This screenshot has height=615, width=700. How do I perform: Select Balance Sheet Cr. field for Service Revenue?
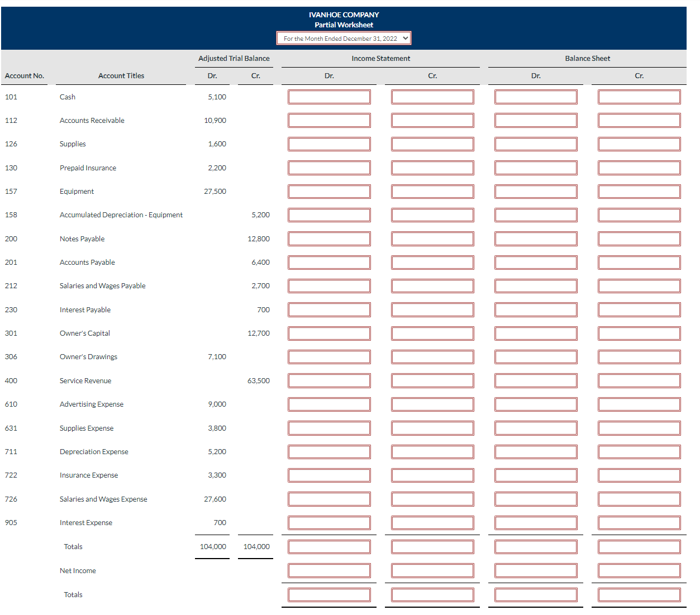[x=639, y=380]
